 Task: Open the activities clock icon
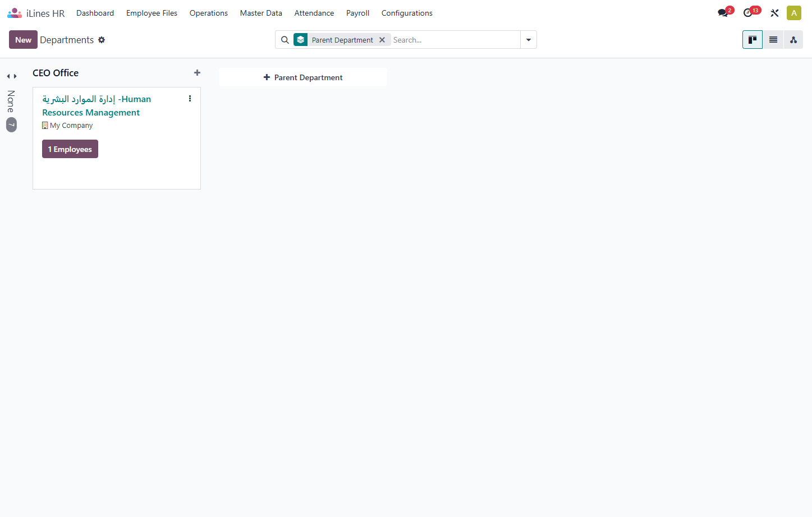coord(748,13)
